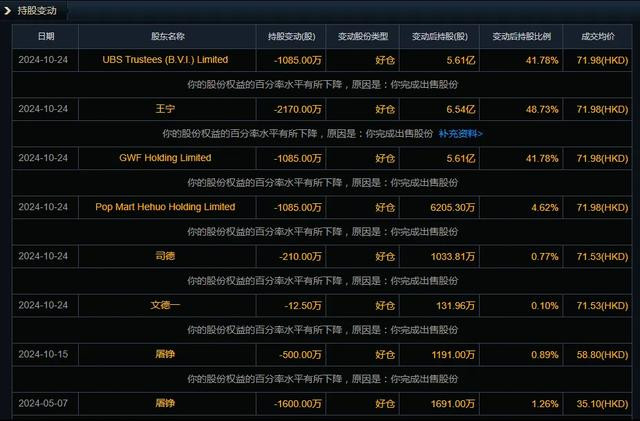Open shareholder 司德
The width and height of the screenshot is (640, 421).
tap(165, 256)
